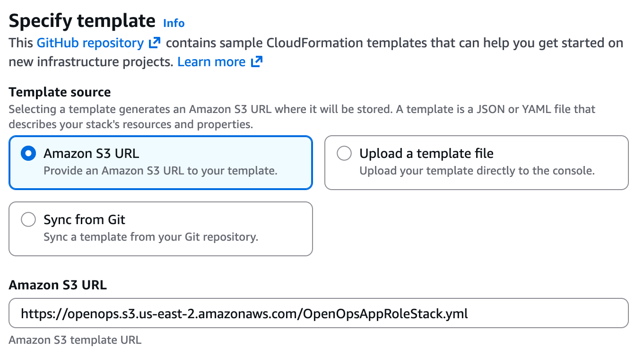The height and width of the screenshot is (357, 644).
Task: Click the Sync from Git option card
Action: [161, 228]
